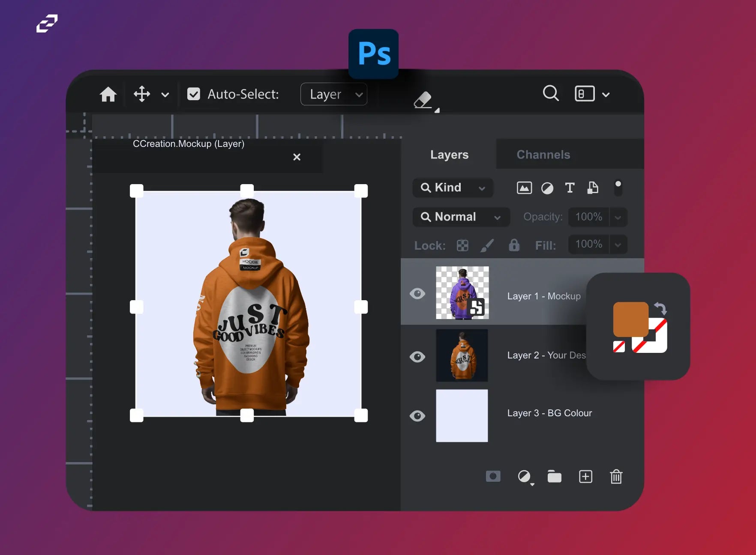Viewport: 756px width, 555px height.
Task: Filter layers by adjustment layer icon
Action: [547, 188]
